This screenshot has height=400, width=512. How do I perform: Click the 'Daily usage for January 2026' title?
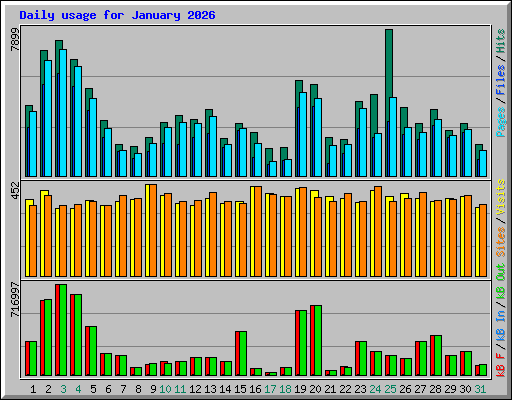click(117, 15)
